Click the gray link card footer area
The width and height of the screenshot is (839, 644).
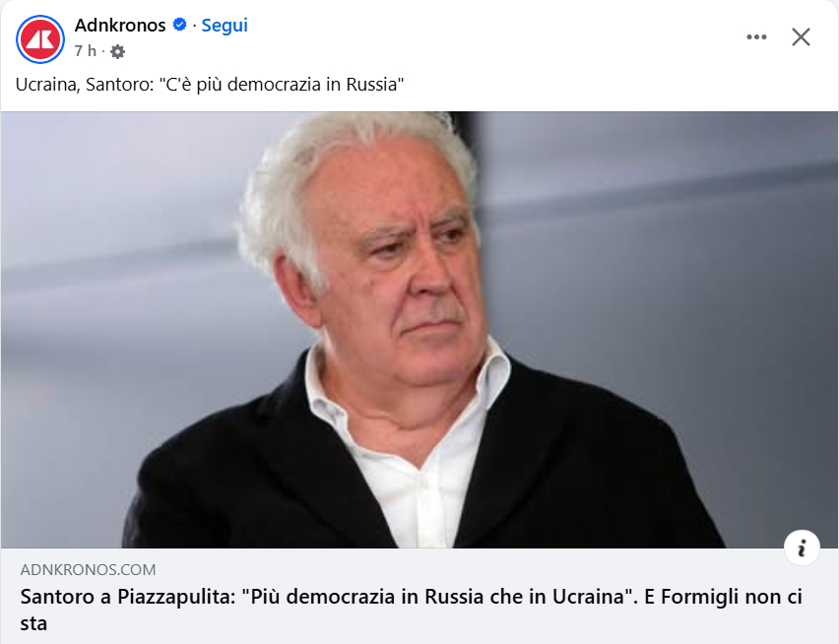[x=419, y=596]
